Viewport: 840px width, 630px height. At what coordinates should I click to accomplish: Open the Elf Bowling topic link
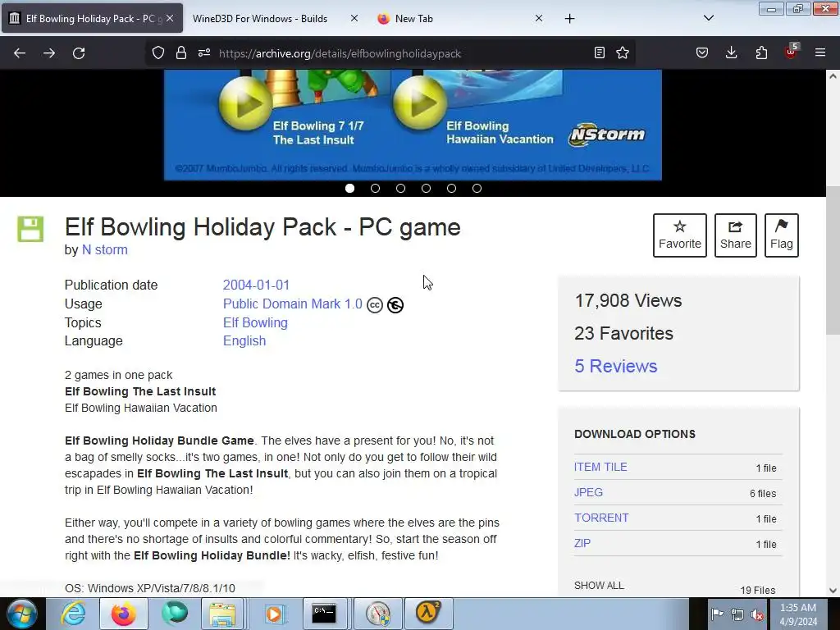pyautogui.click(x=255, y=322)
